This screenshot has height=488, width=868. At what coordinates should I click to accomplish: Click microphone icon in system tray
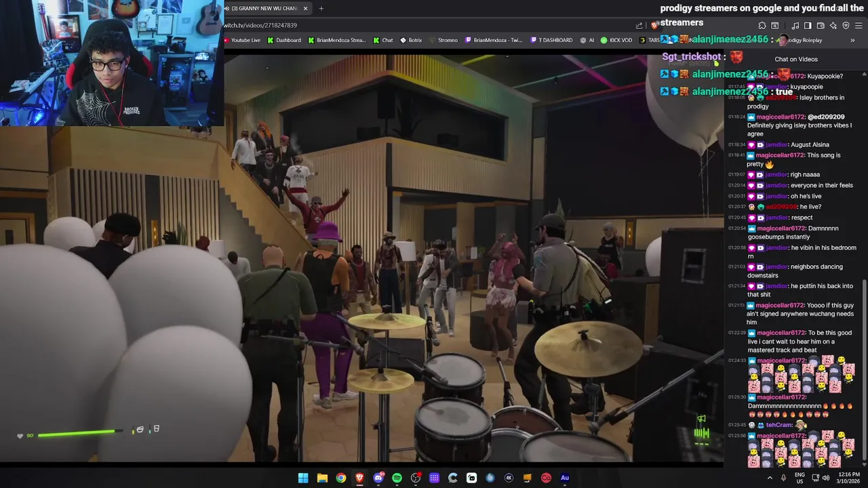click(783, 478)
